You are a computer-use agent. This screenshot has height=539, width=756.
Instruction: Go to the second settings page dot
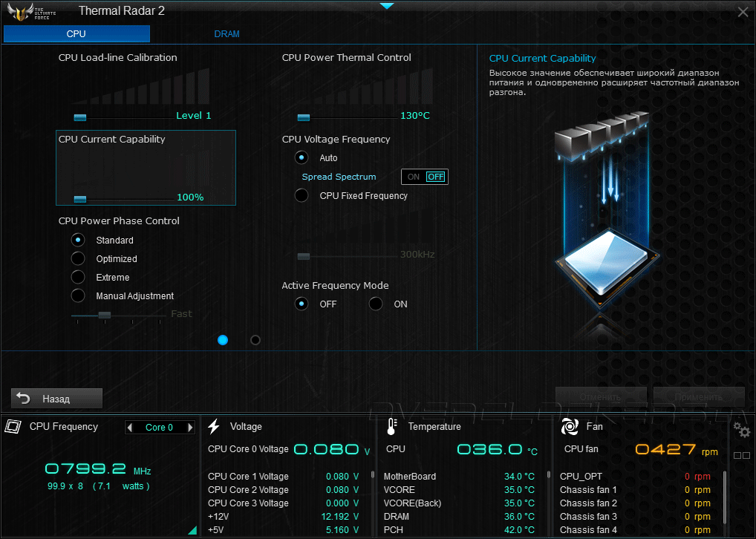(x=255, y=340)
